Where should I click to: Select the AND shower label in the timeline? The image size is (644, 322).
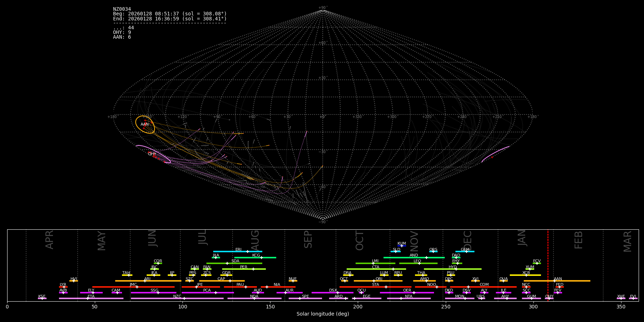pyautogui.click(x=414, y=255)
